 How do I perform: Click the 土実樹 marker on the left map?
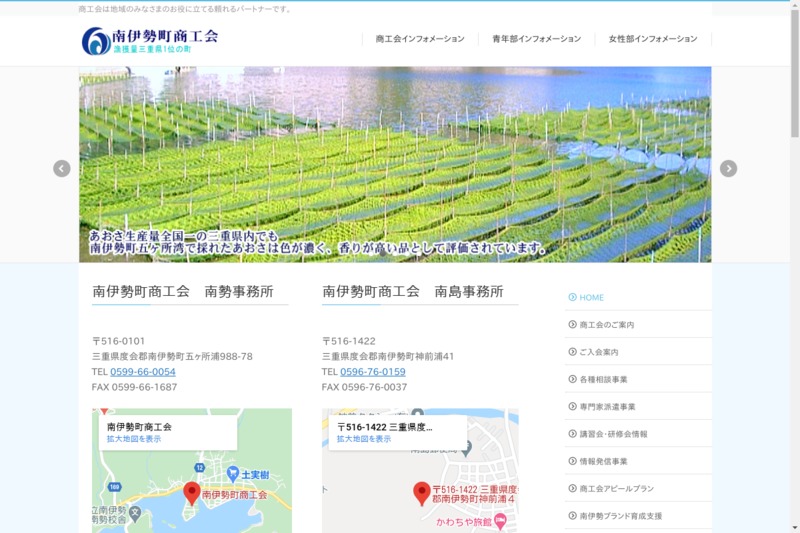coord(232,472)
